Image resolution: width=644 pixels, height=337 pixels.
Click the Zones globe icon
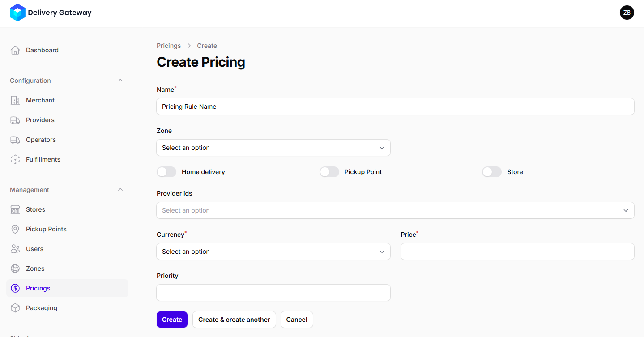coord(15,269)
